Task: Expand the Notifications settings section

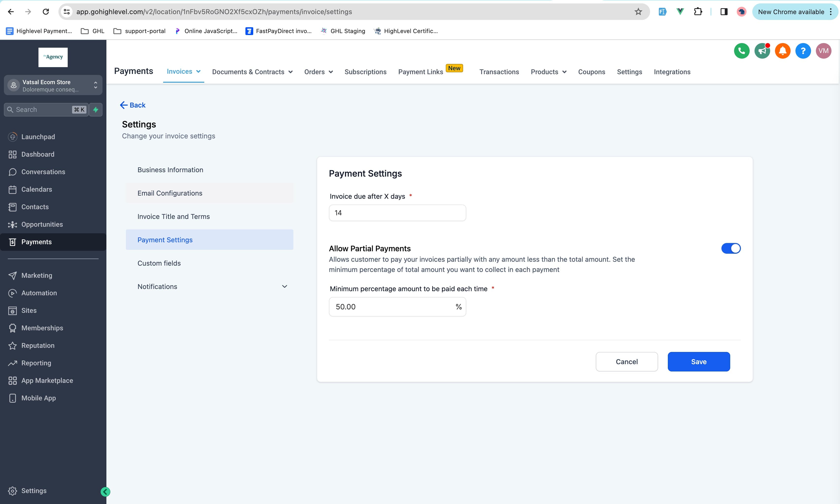Action: [x=209, y=287]
